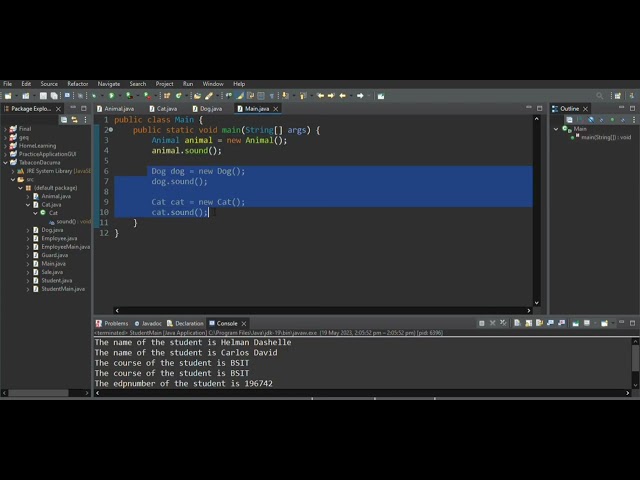Open the Run menu
640x480 pixels.
click(x=188, y=84)
